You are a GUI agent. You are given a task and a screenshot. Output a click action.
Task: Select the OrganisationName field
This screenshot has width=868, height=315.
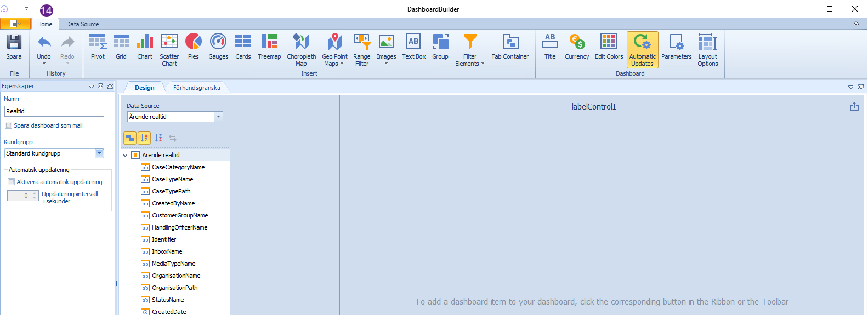[175, 276]
